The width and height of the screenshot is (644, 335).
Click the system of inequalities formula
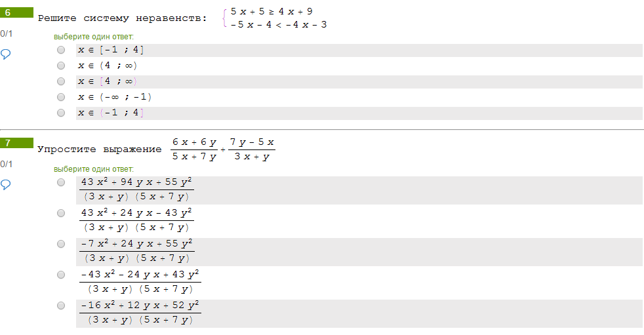tap(274, 18)
